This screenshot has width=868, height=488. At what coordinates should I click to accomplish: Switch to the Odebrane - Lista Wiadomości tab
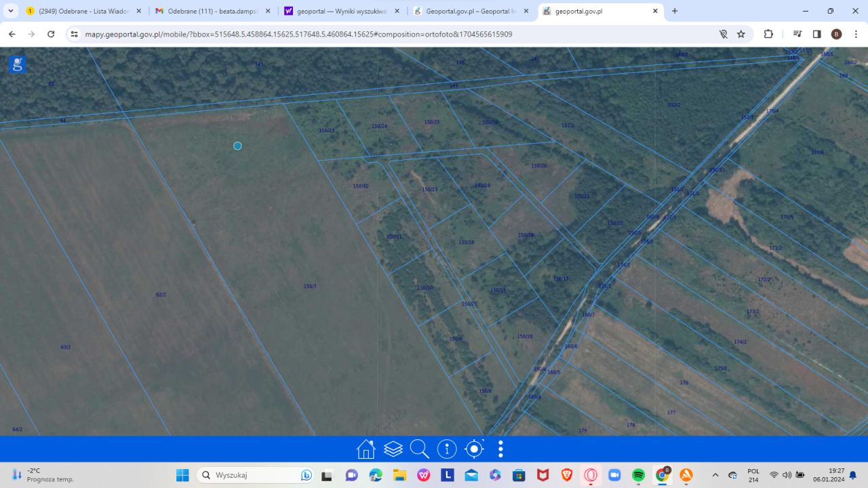pos(83,11)
